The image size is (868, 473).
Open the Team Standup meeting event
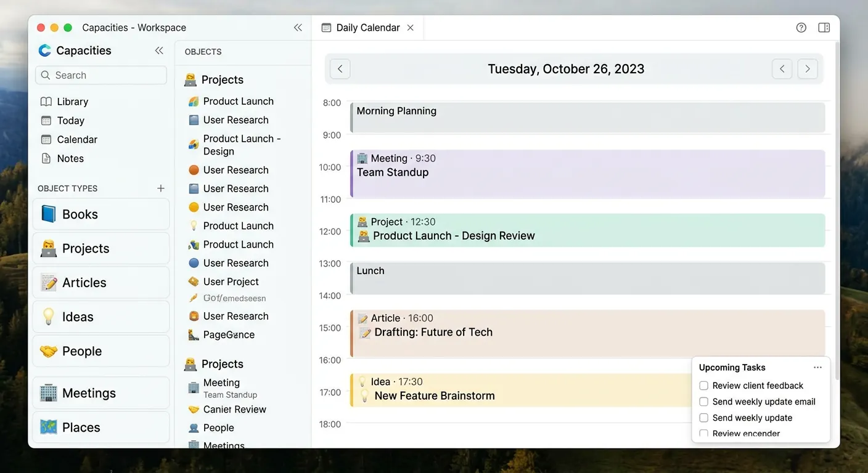point(588,173)
